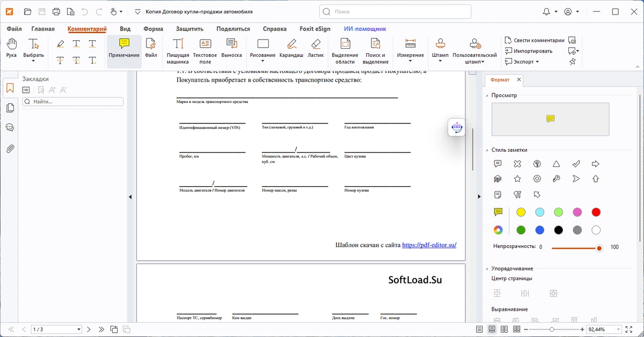Switch to single page view mode
This screenshot has height=337, width=644.
coord(479,329)
